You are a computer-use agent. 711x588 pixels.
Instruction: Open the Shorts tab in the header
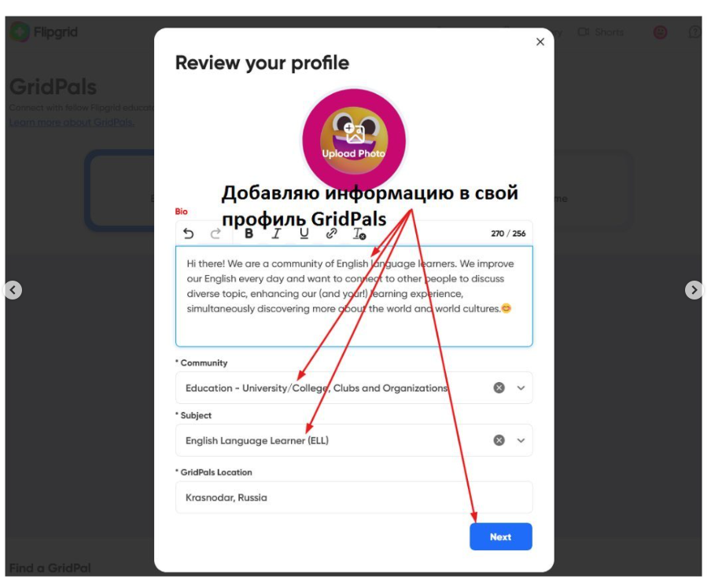pos(601,32)
